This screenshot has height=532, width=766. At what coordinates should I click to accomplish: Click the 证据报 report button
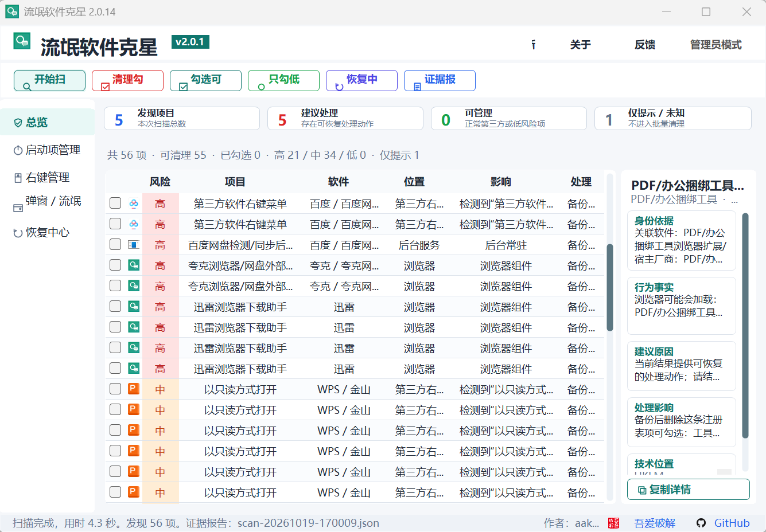(440, 80)
